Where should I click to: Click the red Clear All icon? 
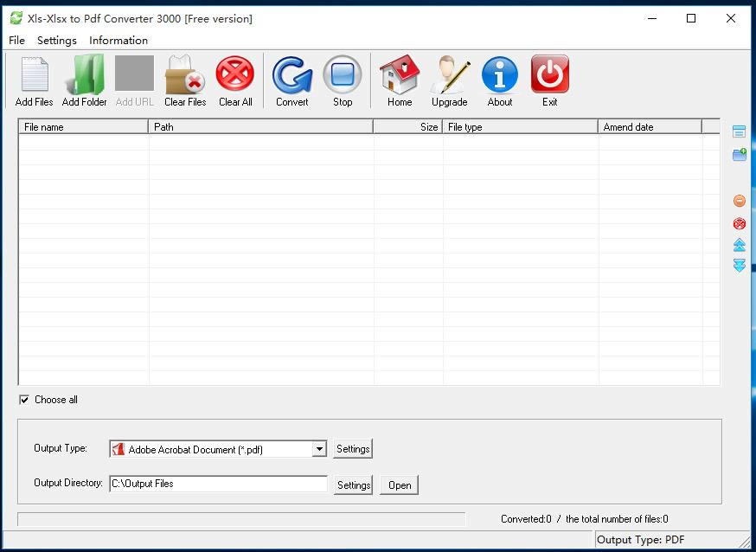[235, 74]
